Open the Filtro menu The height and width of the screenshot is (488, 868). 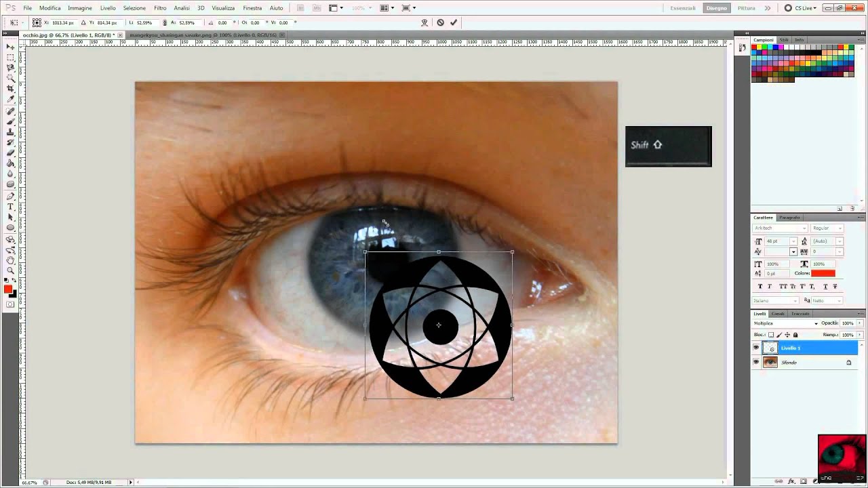(160, 8)
